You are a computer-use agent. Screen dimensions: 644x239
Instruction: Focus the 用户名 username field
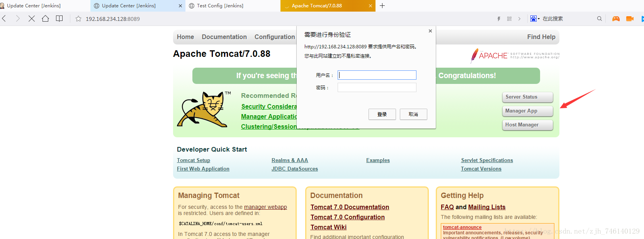coord(377,75)
